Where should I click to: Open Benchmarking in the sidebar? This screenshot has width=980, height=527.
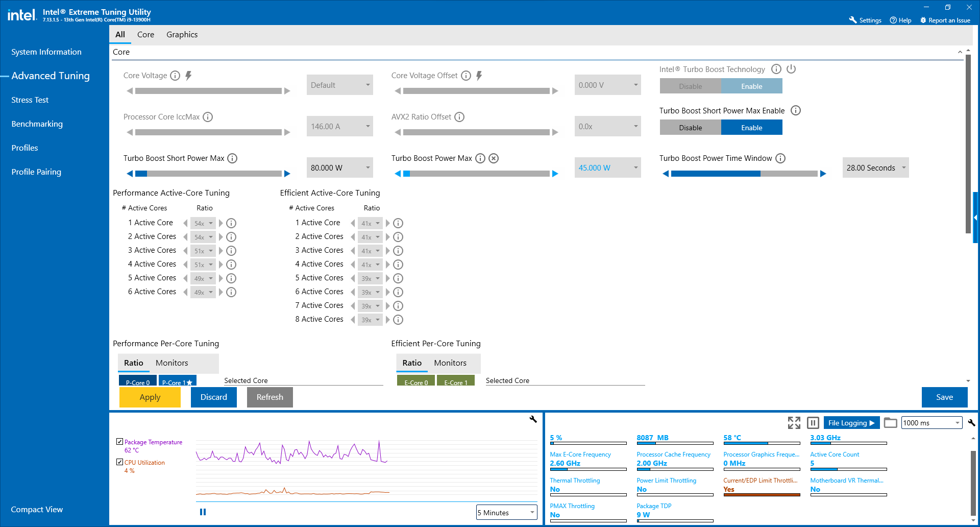[x=37, y=124]
